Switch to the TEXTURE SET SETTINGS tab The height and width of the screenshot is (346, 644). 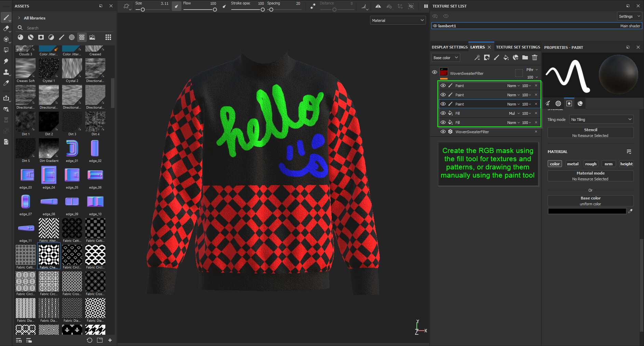pyautogui.click(x=518, y=47)
